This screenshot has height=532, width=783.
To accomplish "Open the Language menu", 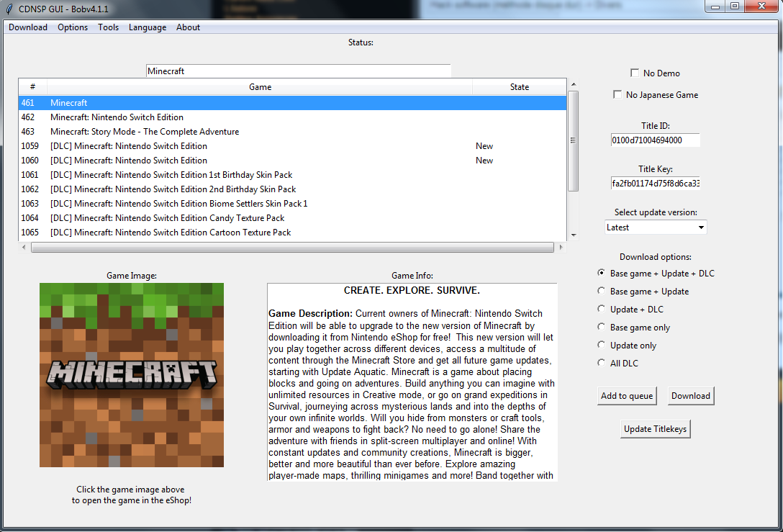I will coord(148,27).
